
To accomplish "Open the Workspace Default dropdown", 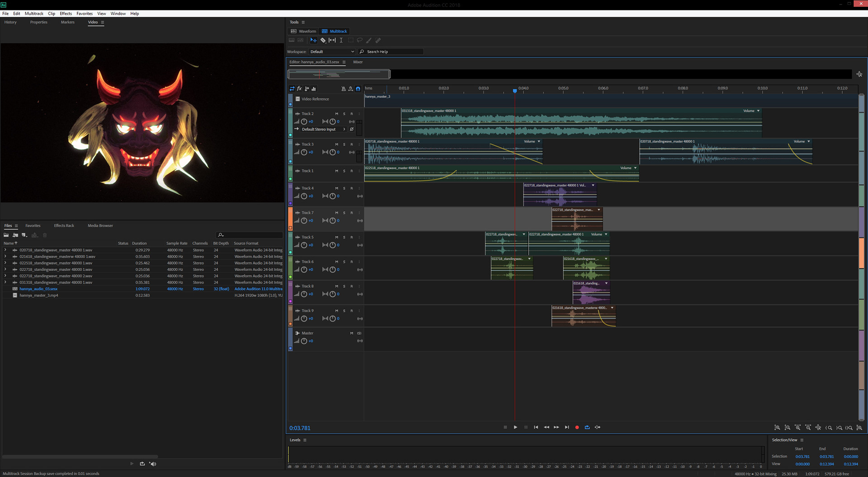I will coord(332,51).
